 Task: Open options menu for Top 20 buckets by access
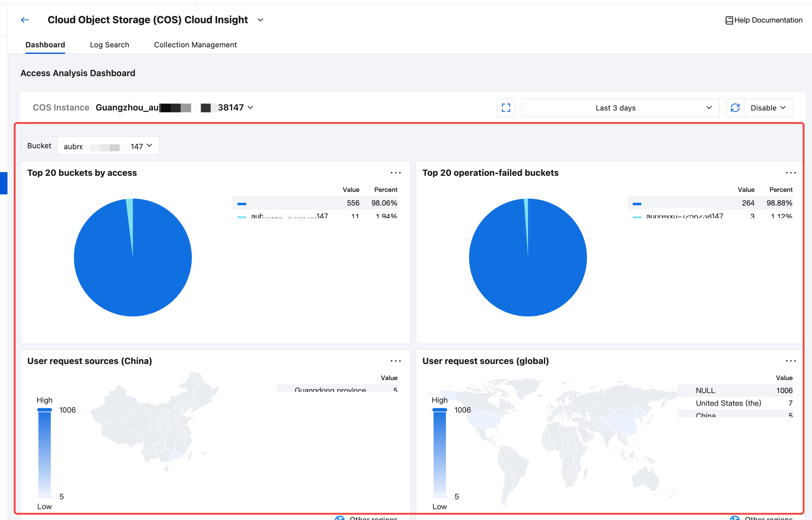(x=395, y=173)
